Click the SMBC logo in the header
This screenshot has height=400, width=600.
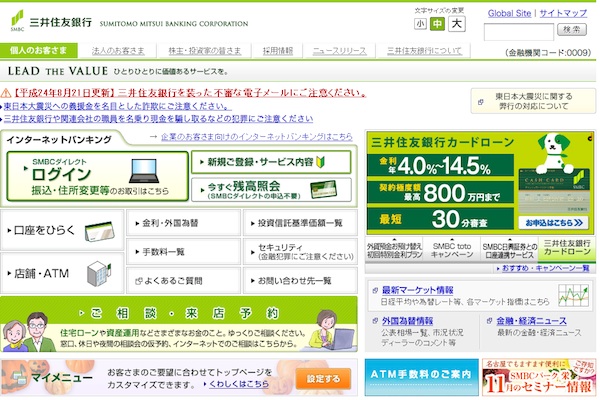(17, 20)
